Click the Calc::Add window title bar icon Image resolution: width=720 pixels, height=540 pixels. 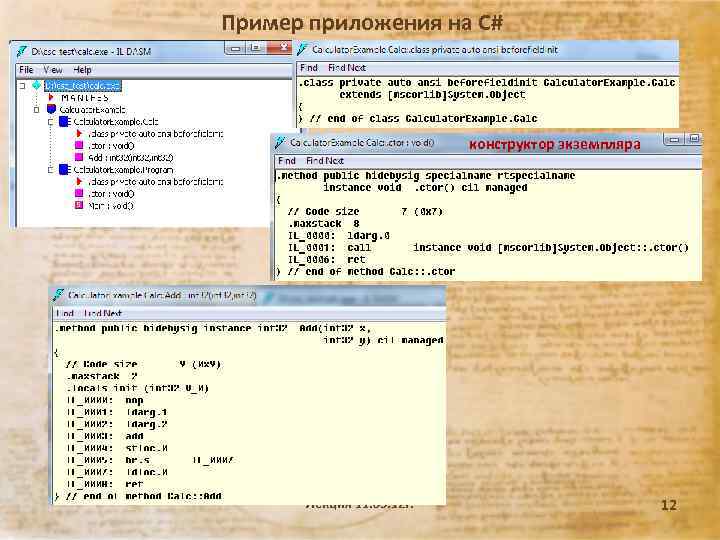click(58, 295)
